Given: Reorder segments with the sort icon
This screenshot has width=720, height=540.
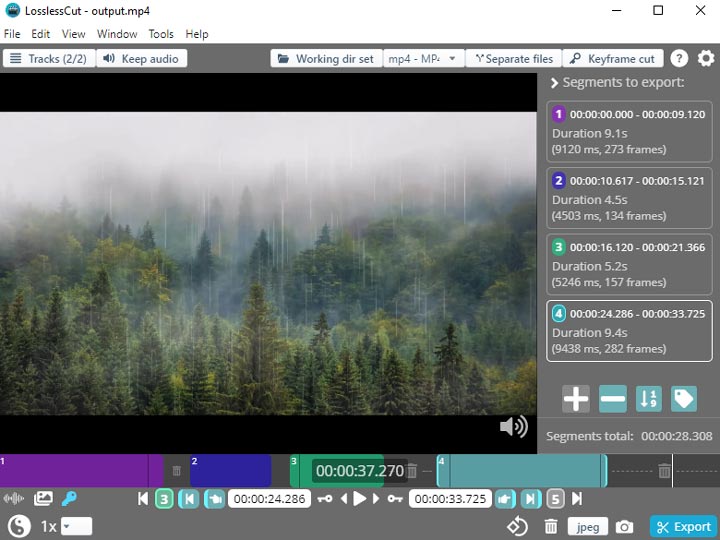Looking at the screenshot, I should [x=648, y=399].
